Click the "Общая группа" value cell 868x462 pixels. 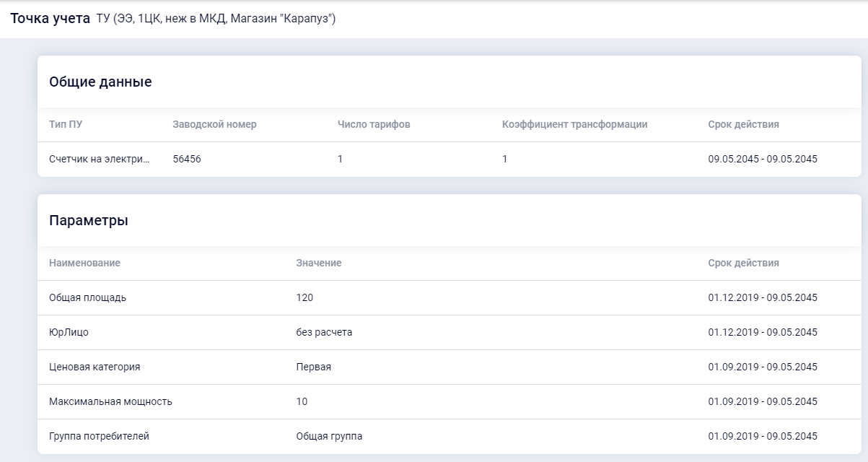point(329,436)
